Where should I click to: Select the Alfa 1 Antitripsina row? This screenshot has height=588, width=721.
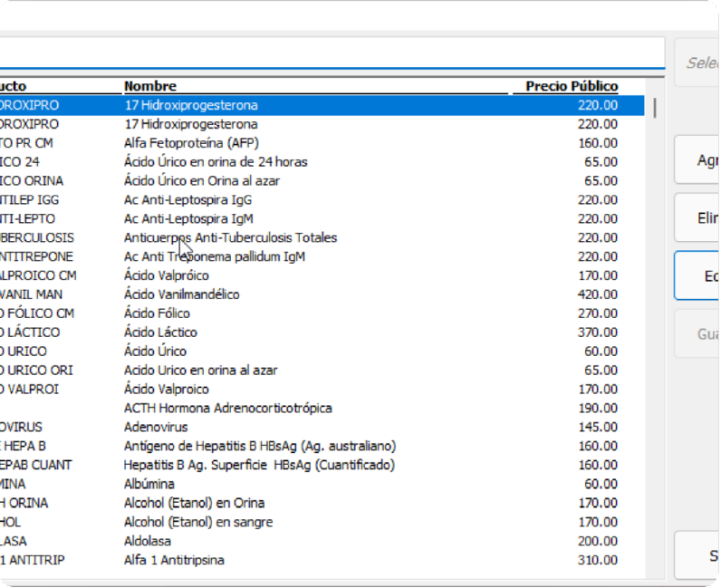pos(174,560)
